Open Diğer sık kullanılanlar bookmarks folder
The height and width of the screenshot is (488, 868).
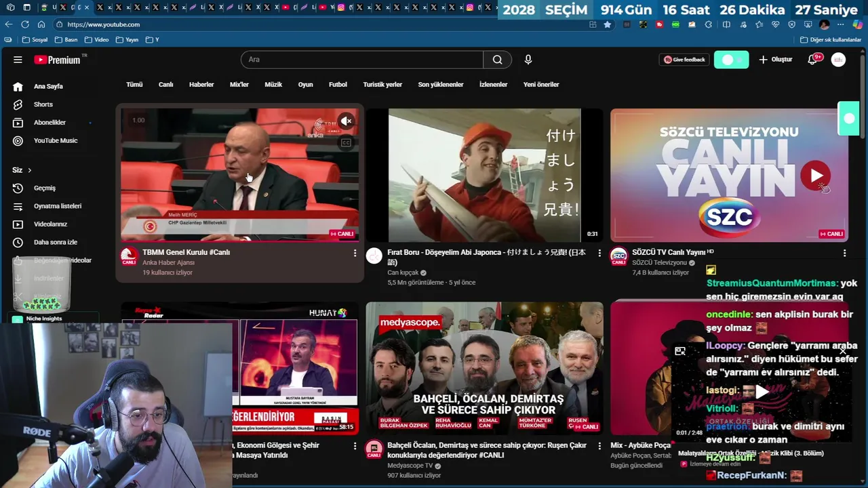point(831,40)
